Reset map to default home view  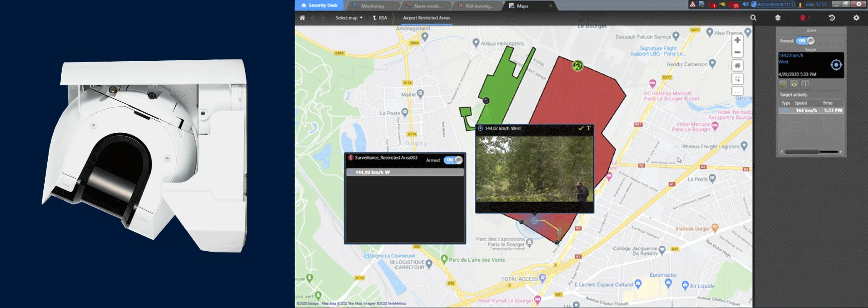point(737,66)
